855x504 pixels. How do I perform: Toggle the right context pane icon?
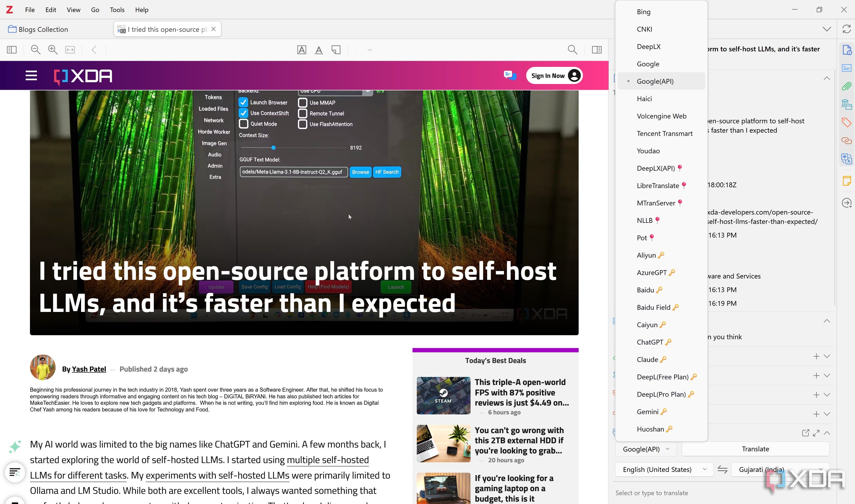pos(597,49)
